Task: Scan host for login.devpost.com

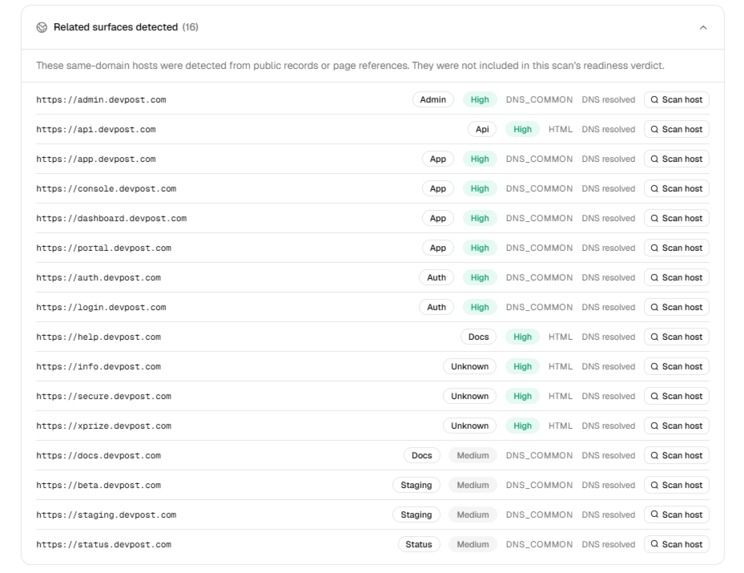Action: click(676, 307)
